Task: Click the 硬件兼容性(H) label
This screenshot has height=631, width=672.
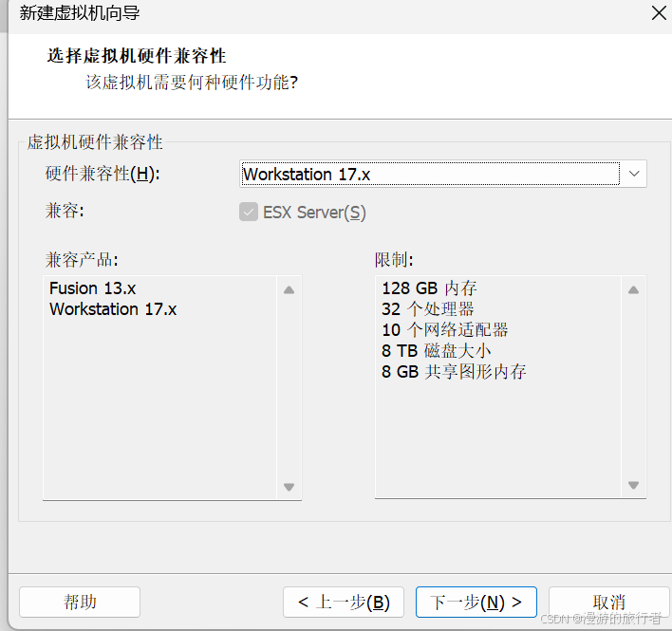Action: pyautogui.click(x=103, y=174)
